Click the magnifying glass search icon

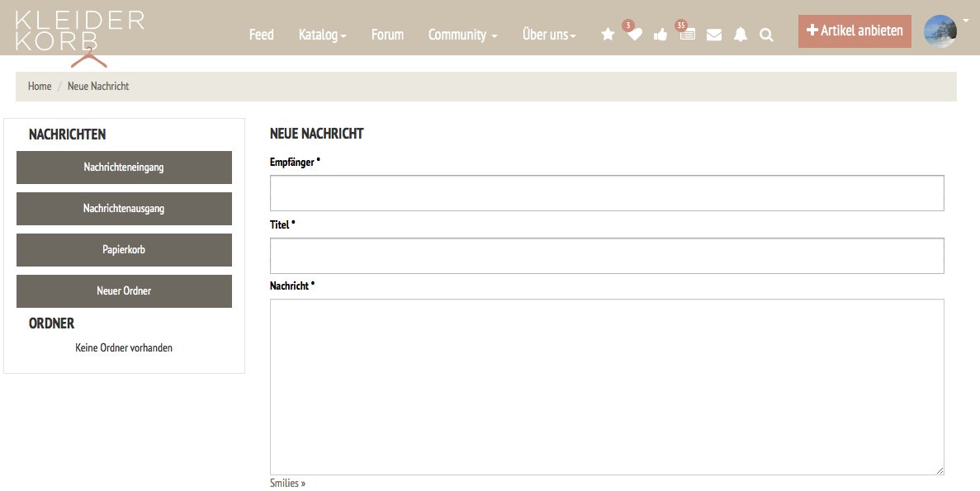click(766, 35)
